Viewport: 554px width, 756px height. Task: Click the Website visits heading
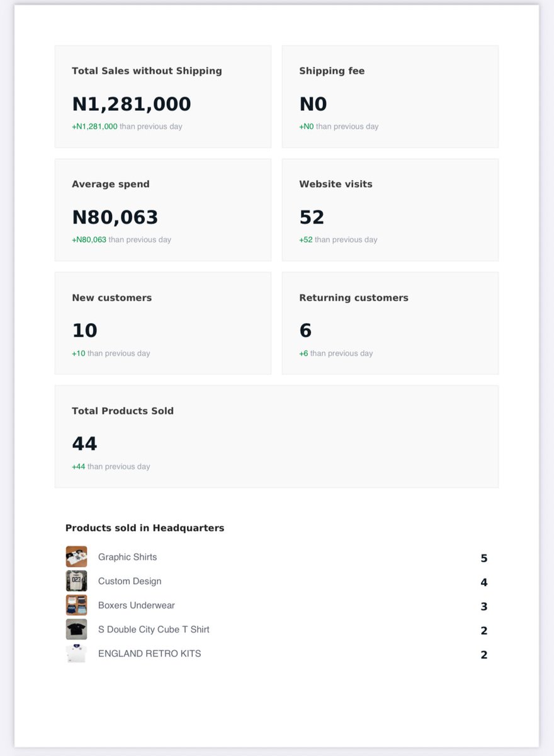point(336,185)
